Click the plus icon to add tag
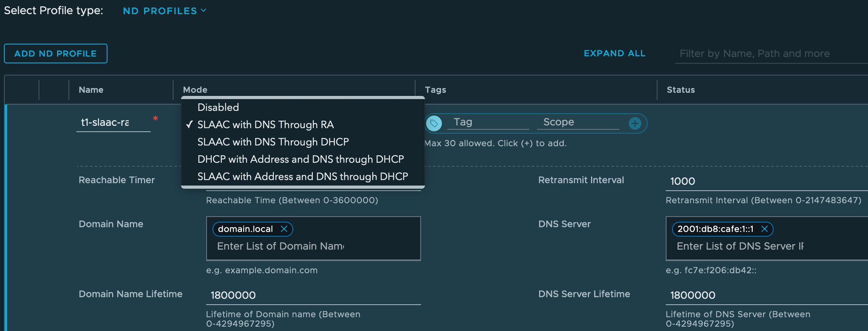The height and width of the screenshot is (331, 868). (635, 123)
